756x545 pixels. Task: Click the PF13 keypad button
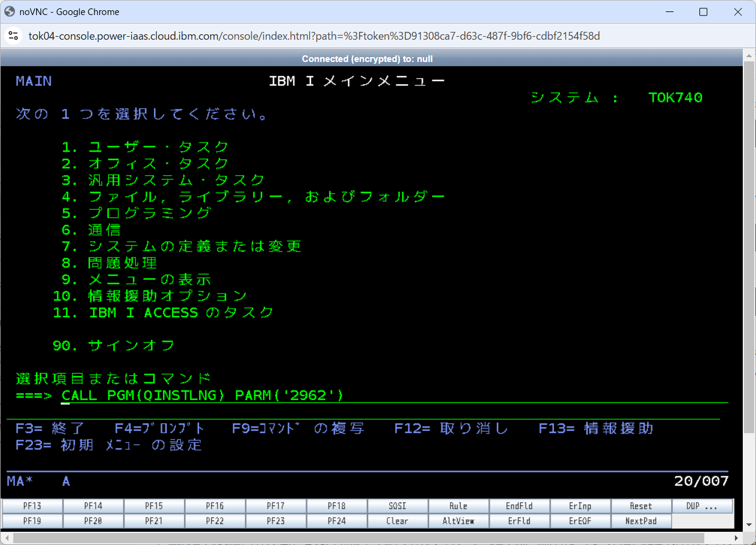(32, 507)
